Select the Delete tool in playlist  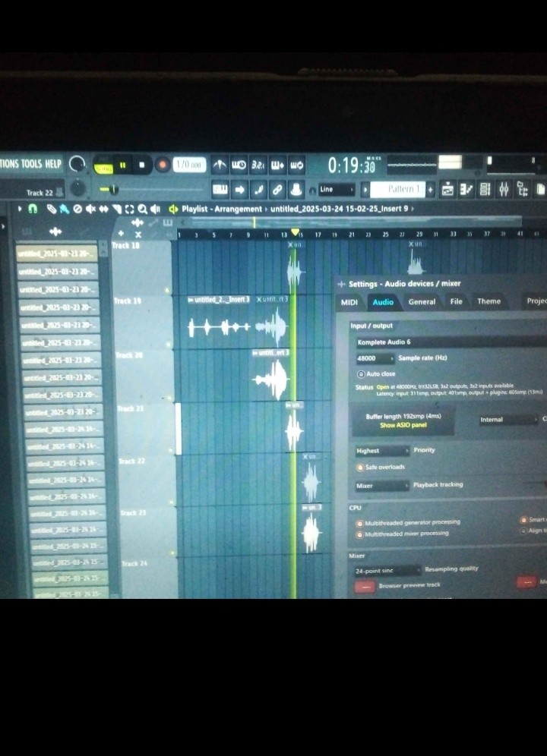(x=77, y=209)
